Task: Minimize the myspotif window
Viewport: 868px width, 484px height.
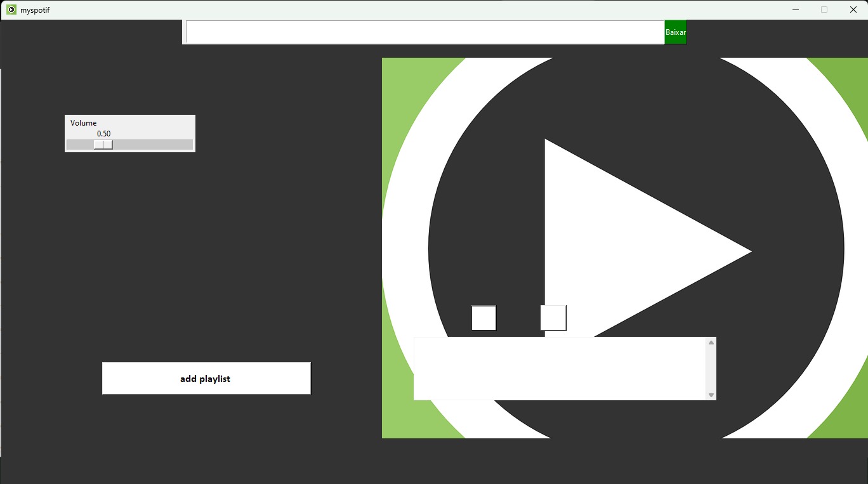Action: [x=796, y=10]
